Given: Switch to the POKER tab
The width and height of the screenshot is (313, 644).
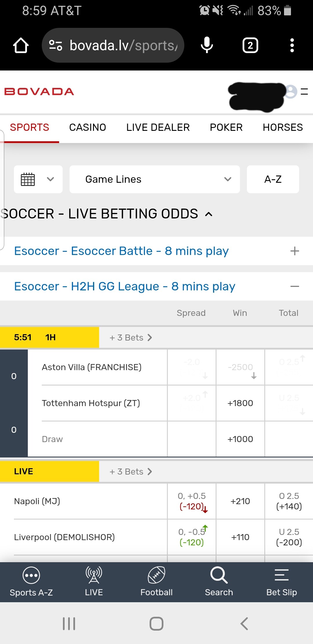Looking at the screenshot, I should 226,127.
